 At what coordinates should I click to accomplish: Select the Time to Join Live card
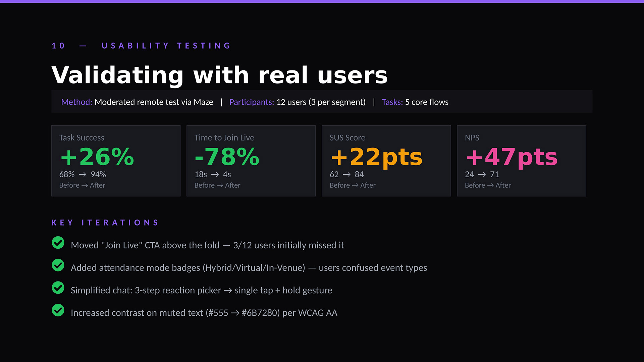(x=251, y=161)
